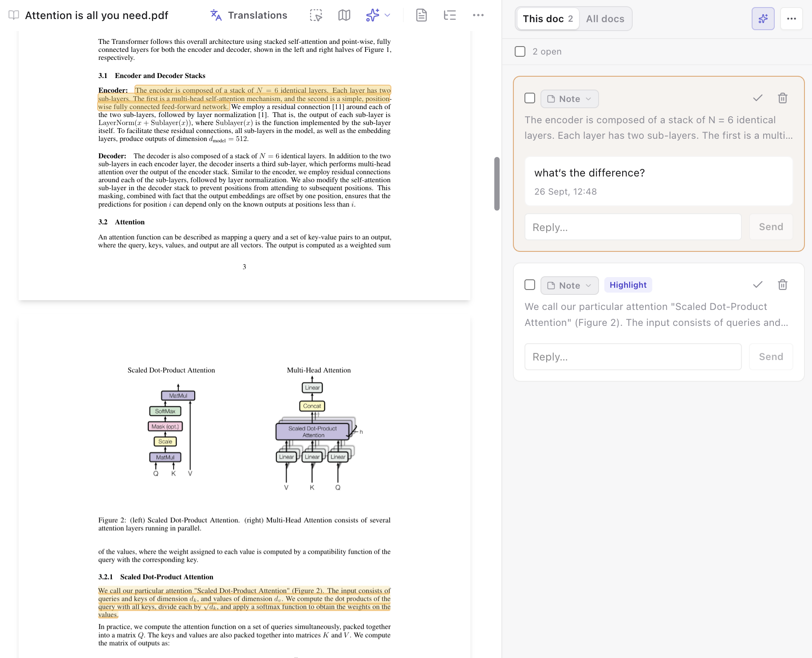812x658 pixels.
Task: Select the highlighted encoder passage in the PDF
Action: coord(244,98)
